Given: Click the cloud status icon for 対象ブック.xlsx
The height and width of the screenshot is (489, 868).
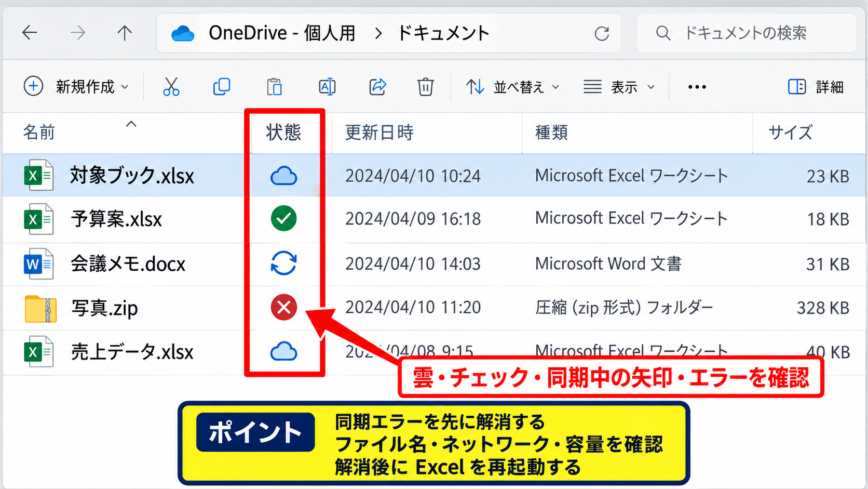Looking at the screenshot, I should coord(284,176).
